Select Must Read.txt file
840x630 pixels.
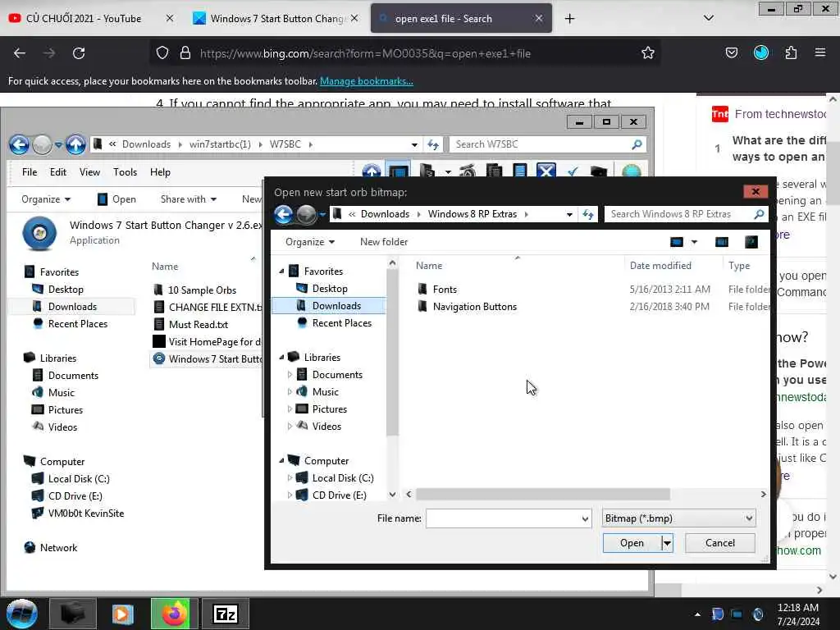199,325
